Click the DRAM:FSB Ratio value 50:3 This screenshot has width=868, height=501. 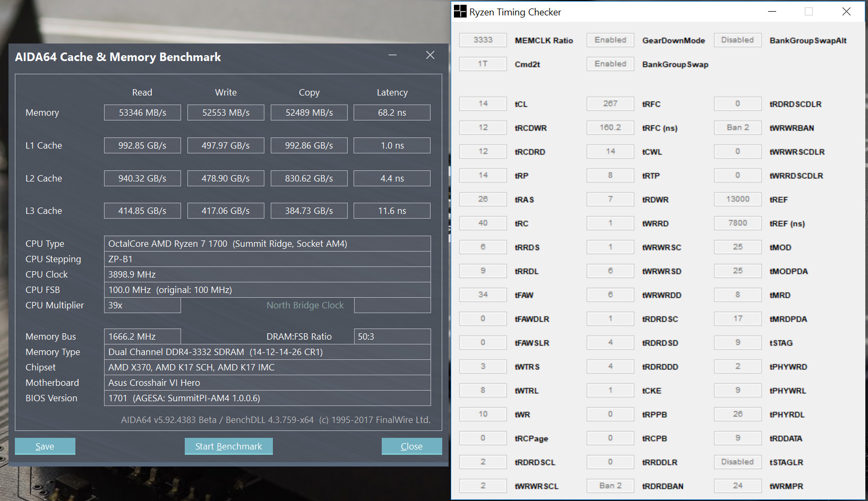coord(392,336)
